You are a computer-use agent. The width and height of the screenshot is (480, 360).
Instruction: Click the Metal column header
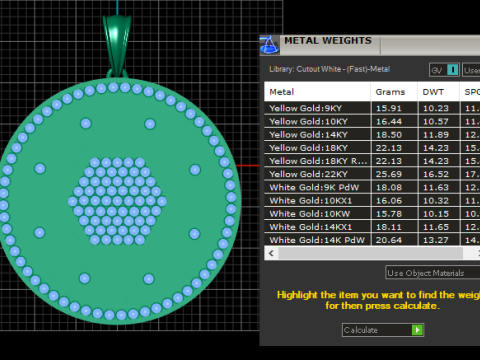pos(317,92)
